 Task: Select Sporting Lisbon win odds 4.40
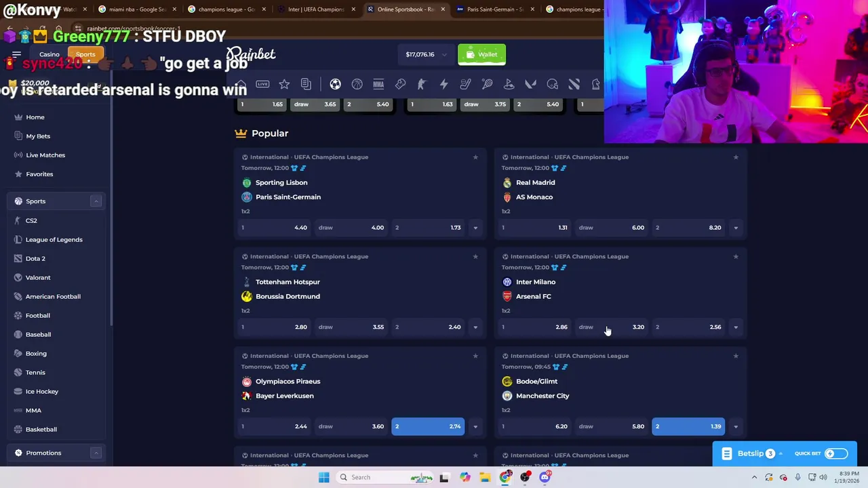coord(274,228)
